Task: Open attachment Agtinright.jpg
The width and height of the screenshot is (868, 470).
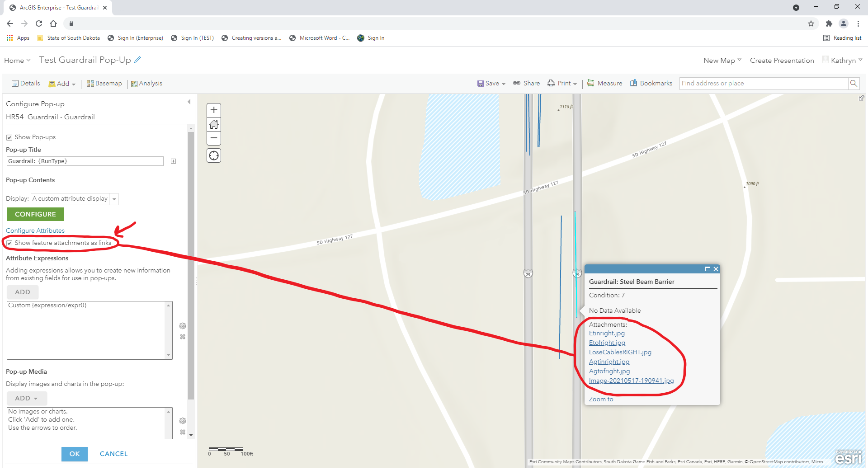Action: [x=609, y=362]
